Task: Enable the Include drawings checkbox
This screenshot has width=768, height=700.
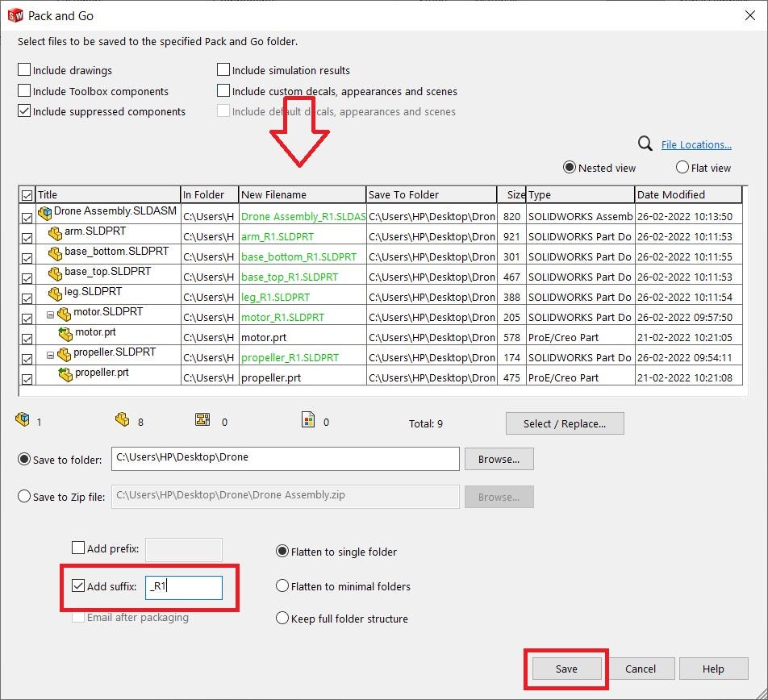Action: click(x=23, y=70)
